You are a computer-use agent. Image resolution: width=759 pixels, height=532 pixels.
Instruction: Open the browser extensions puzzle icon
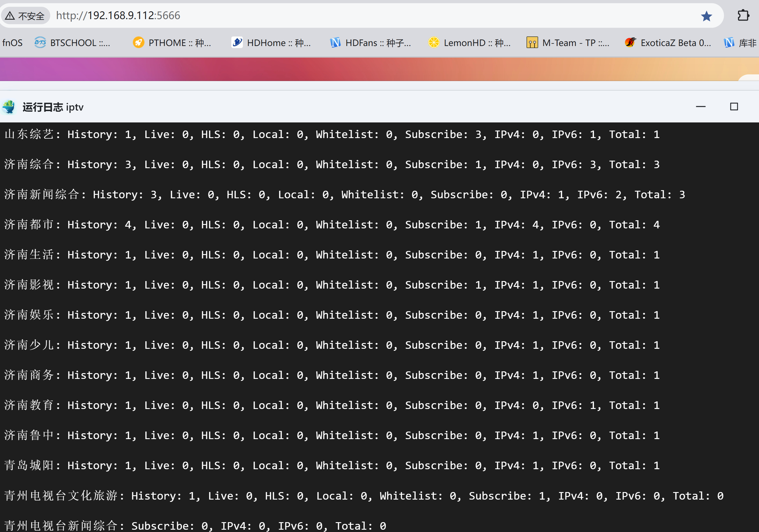[743, 16]
